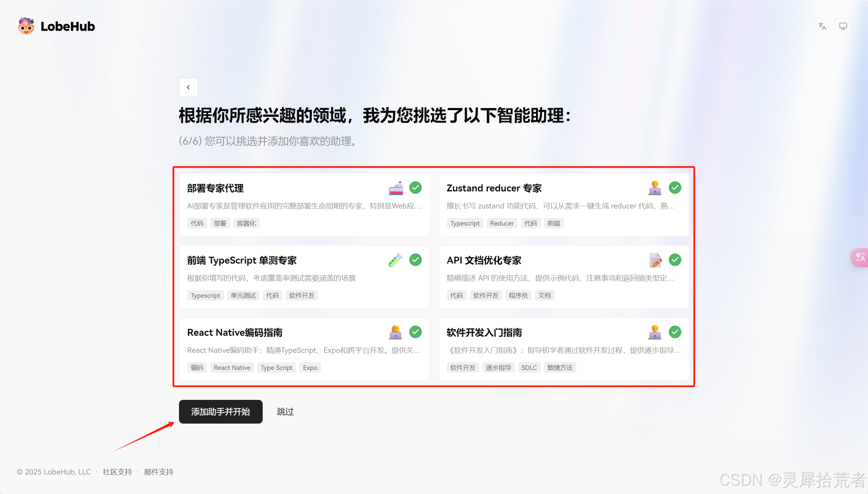Click API 文档优化专家 memo avatar
Image resolution: width=868 pixels, height=494 pixels.
pos(655,260)
